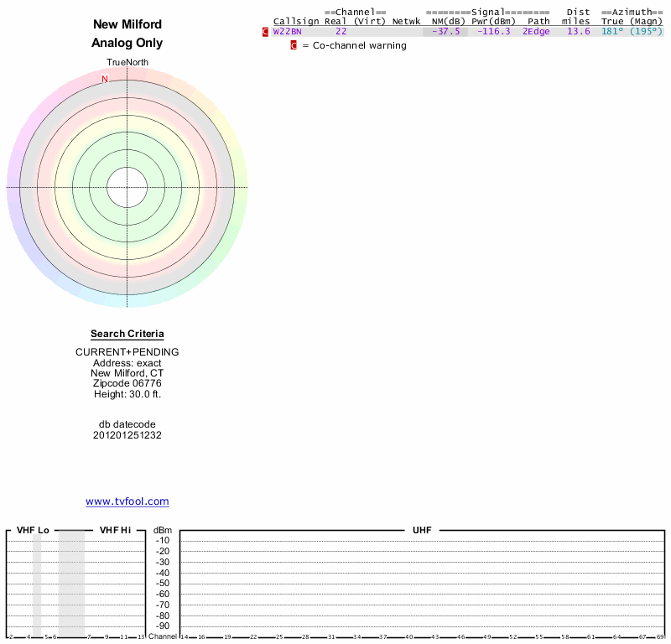This screenshot has width=671, height=644.
Task: Click the 13.6 miles distance value
Action: tap(579, 32)
